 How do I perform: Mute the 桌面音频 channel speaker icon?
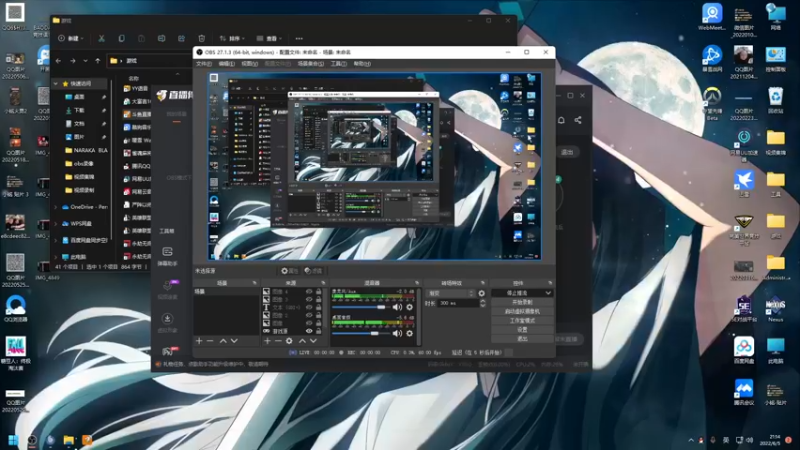(397, 333)
